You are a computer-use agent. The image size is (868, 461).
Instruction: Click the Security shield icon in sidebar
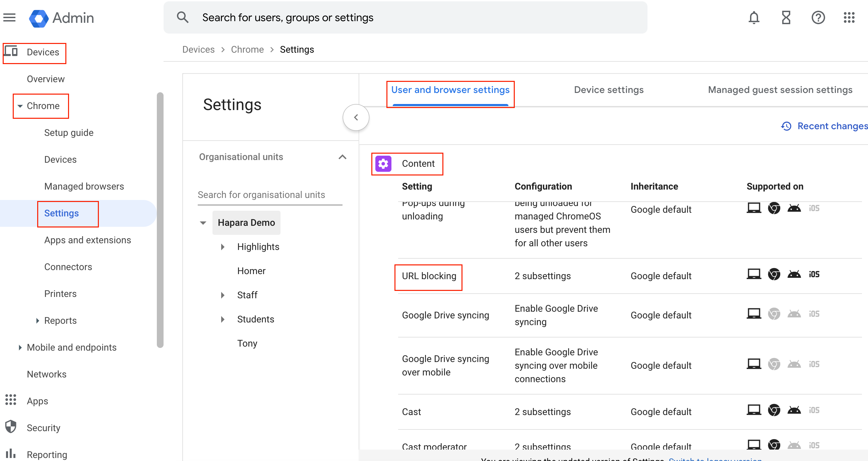pos(11,427)
